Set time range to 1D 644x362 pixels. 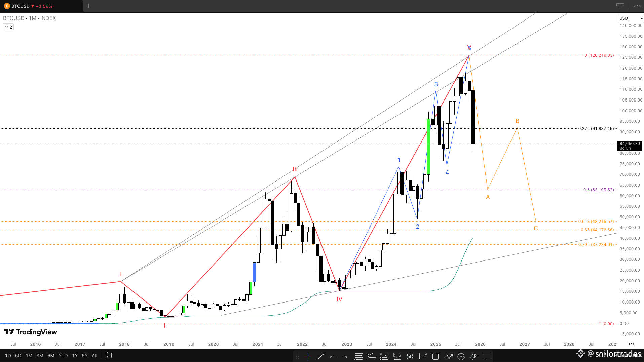8,356
